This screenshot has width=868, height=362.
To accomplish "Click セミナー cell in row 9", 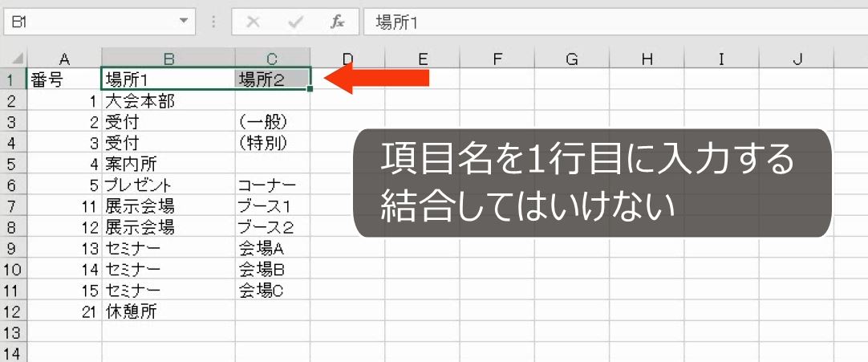I will 168,248.
